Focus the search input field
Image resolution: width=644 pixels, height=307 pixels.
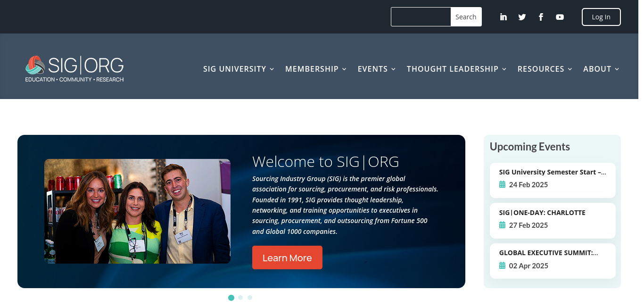pos(421,17)
